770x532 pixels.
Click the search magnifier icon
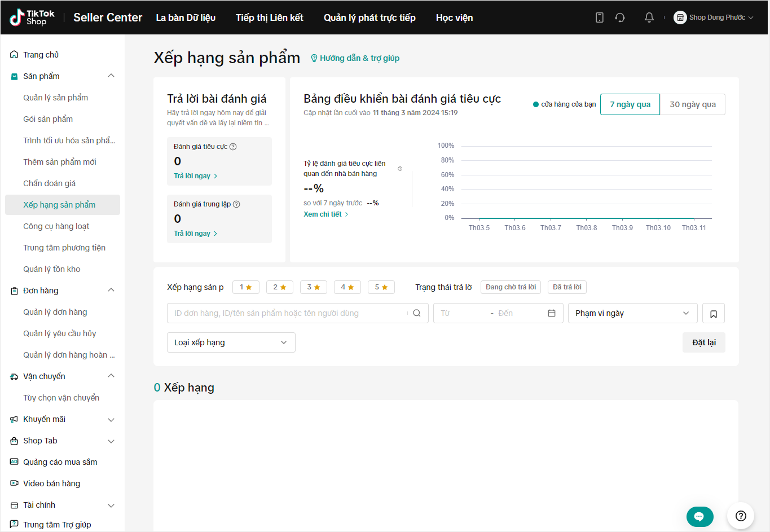(417, 313)
